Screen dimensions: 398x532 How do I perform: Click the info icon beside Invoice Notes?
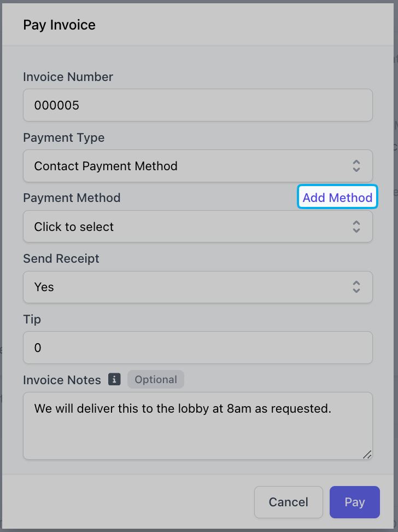(x=114, y=379)
